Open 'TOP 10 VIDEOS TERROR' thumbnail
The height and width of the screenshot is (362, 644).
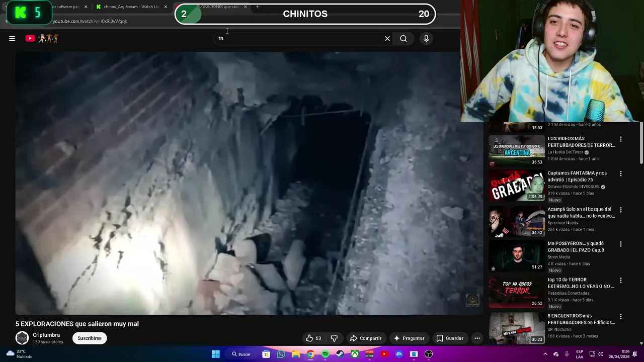[517, 292]
